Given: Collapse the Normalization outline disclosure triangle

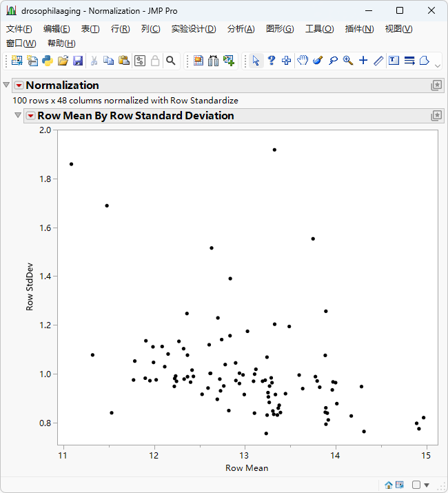Looking at the screenshot, I should point(6,85).
